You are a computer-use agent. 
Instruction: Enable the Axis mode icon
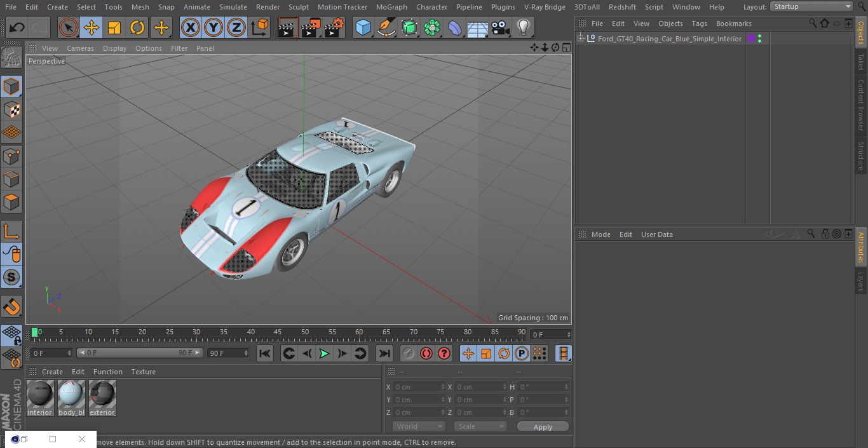(11, 231)
